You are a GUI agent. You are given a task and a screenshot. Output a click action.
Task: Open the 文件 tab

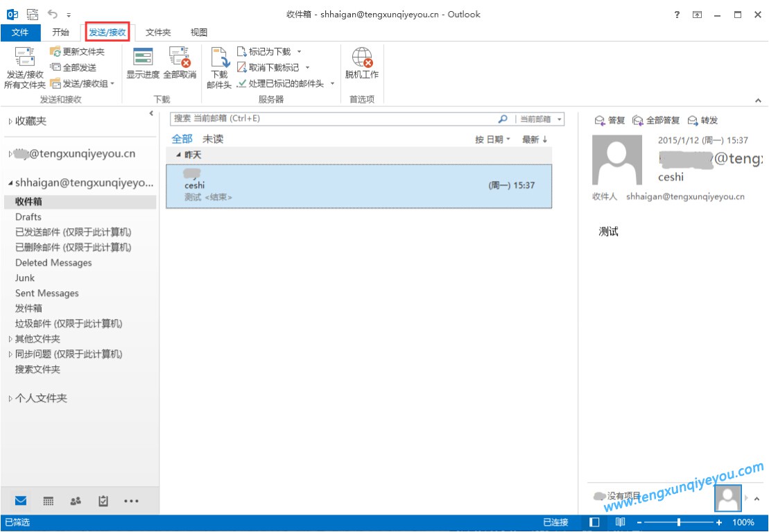click(x=20, y=33)
